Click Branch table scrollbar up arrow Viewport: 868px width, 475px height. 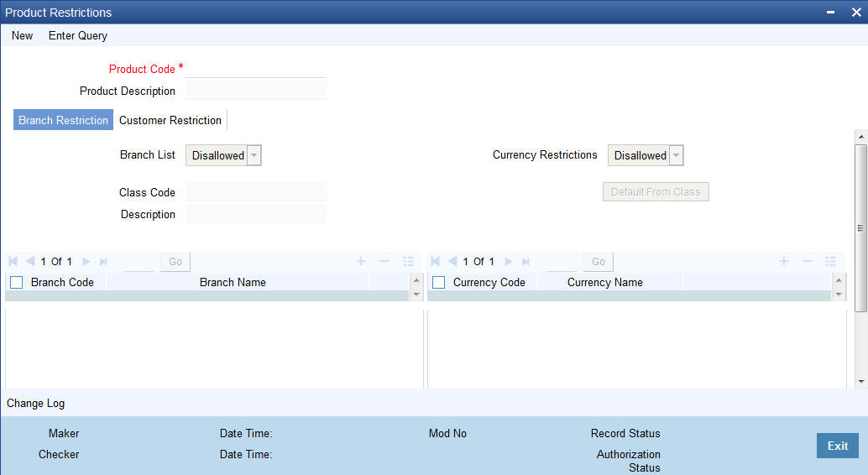[416, 280]
